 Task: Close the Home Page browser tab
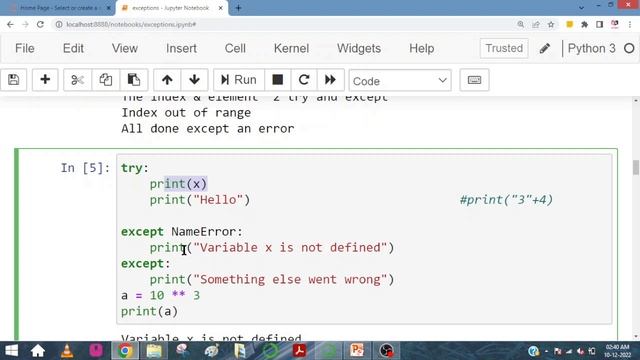pyautogui.click(x=109, y=8)
